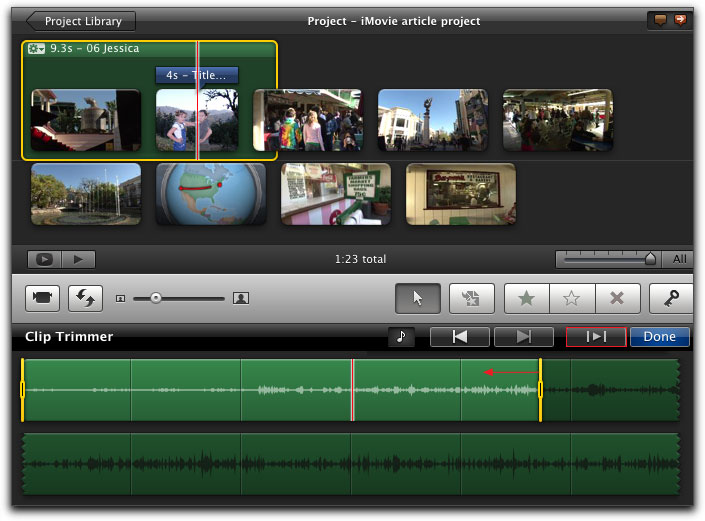Select the 4s Title overlay bar

[197, 75]
